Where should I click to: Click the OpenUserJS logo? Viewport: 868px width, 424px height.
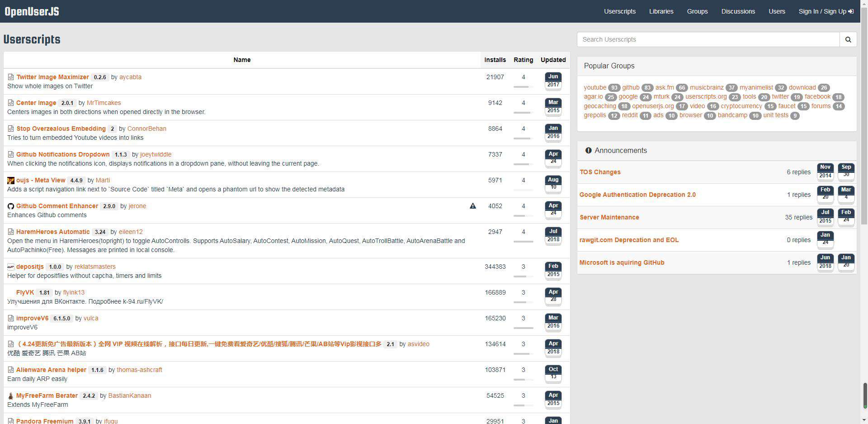(32, 11)
